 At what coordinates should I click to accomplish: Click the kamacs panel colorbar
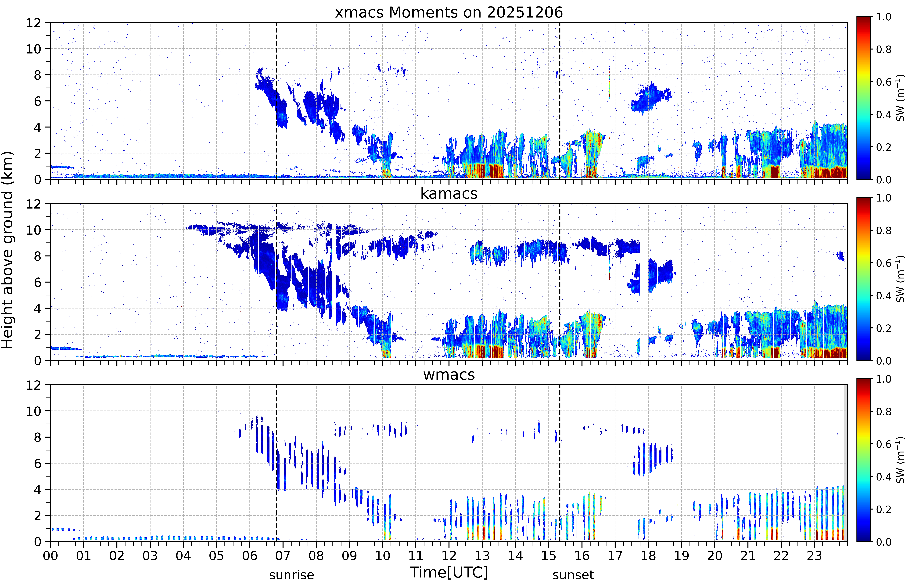[x=863, y=279]
